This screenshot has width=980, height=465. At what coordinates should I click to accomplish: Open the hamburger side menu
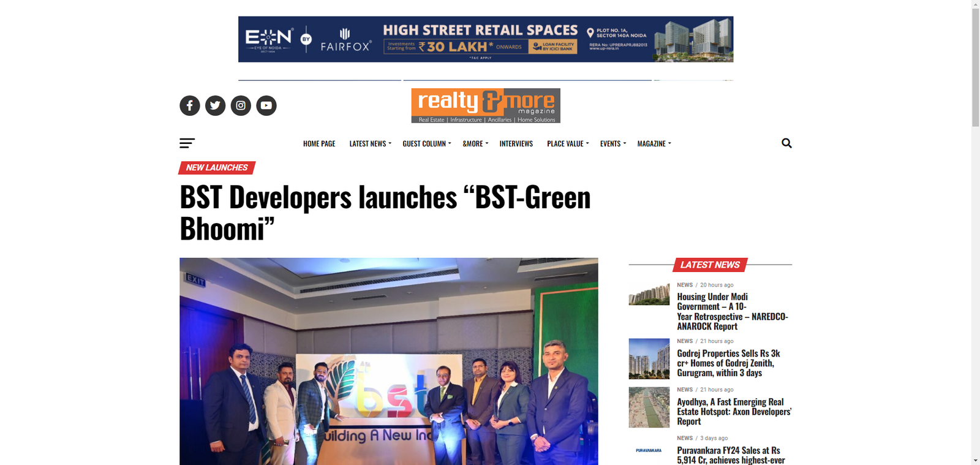click(187, 143)
